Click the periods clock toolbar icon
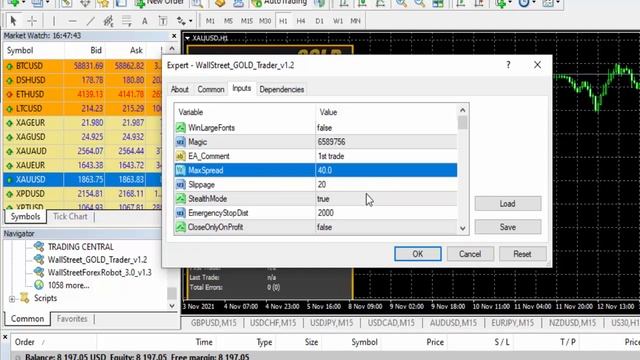 (x=524, y=3)
